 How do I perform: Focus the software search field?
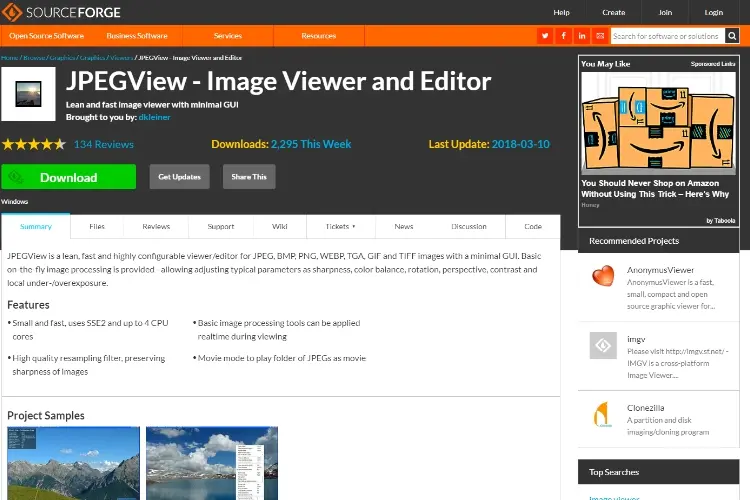coord(667,36)
